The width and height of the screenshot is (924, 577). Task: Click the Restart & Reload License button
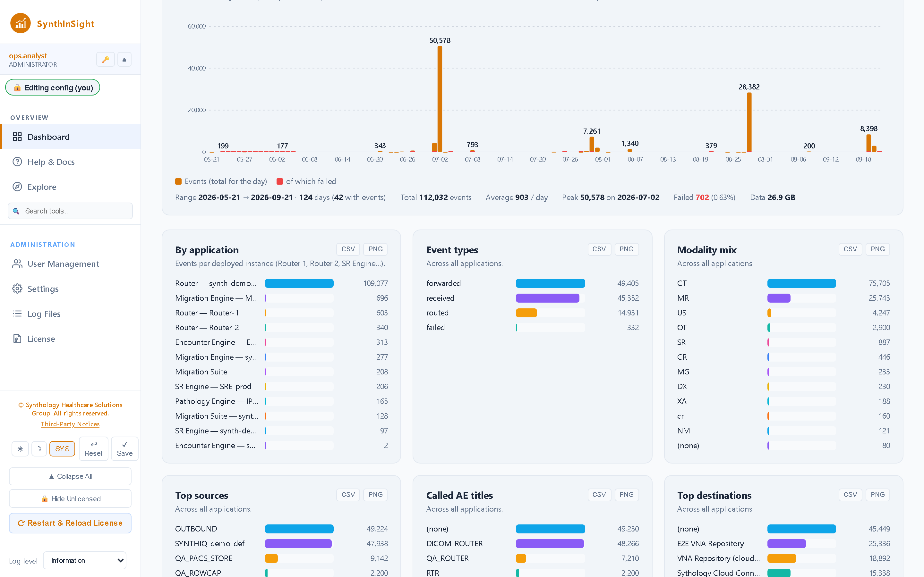(x=70, y=523)
